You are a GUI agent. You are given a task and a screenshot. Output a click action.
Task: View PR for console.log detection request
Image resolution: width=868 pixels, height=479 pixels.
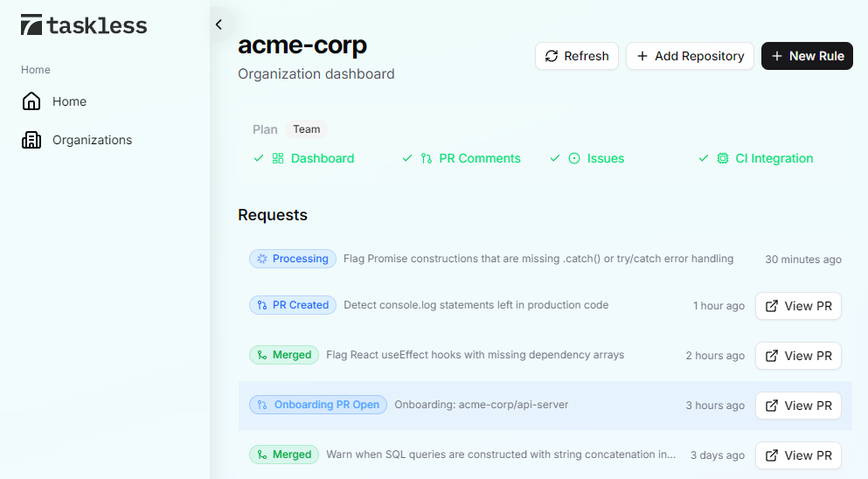(x=798, y=306)
